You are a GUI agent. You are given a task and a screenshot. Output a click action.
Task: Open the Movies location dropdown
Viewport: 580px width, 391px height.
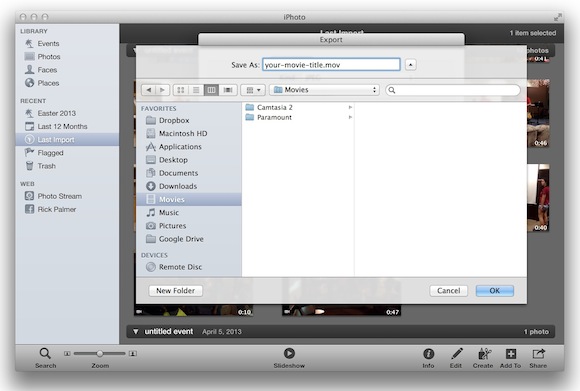coord(324,90)
